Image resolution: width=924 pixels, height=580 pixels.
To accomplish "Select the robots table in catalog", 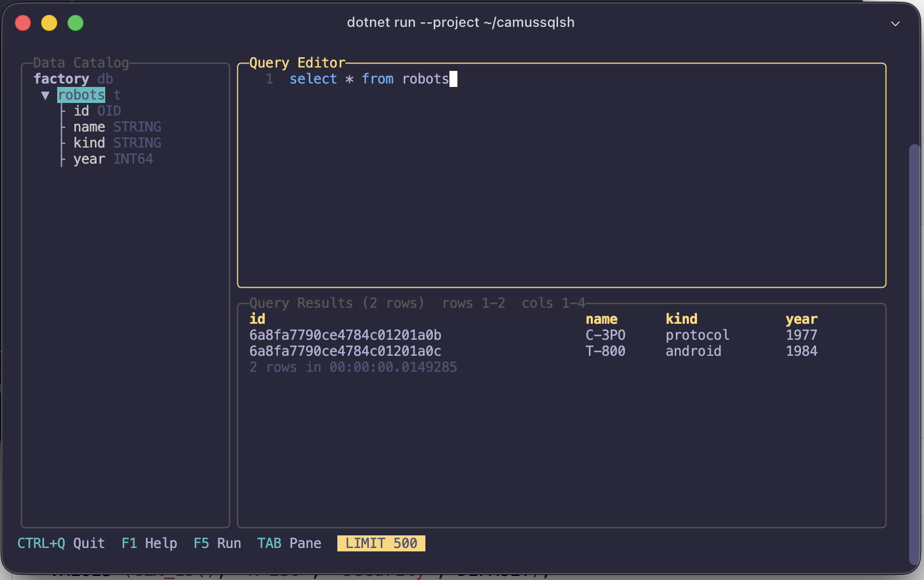I will [81, 95].
